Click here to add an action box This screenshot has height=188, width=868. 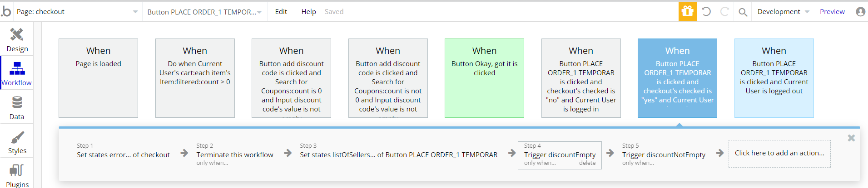pyautogui.click(x=779, y=154)
